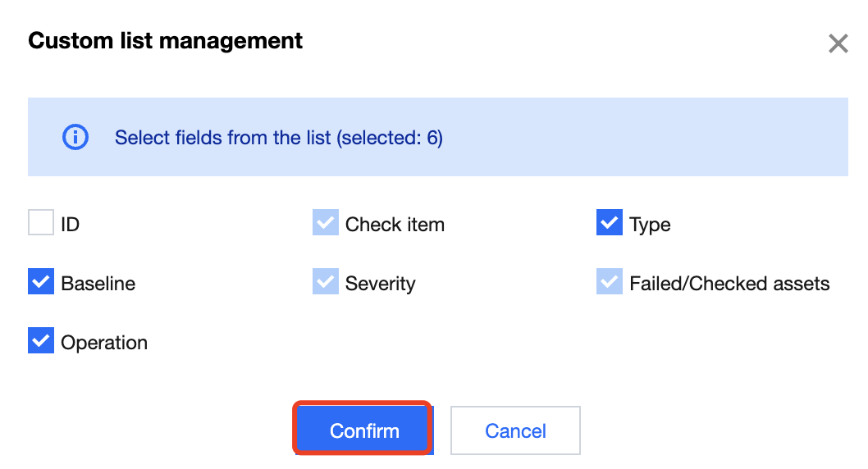The width and height of the screenshot is (868, 469).
Task: Close the Custom list management dialog
Action: click(x=838, y=43)
